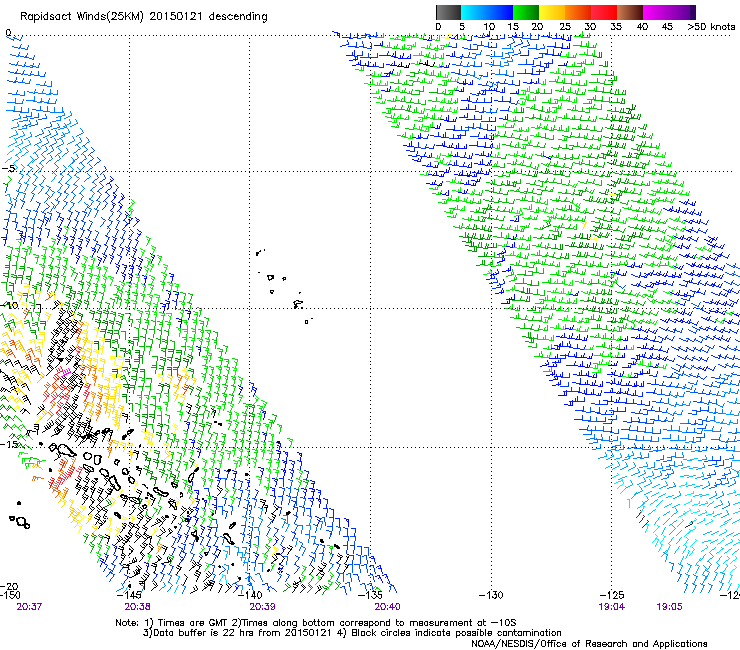Click the yellow 20-25 knots legend swatch

pyautogui.click(x=552, y=12)
